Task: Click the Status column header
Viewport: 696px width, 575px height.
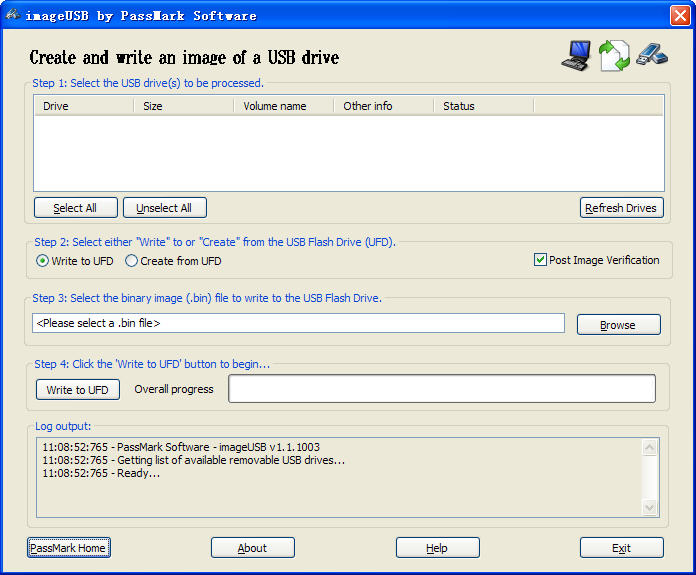Action: pyautogui.click(x=484, y=106)
